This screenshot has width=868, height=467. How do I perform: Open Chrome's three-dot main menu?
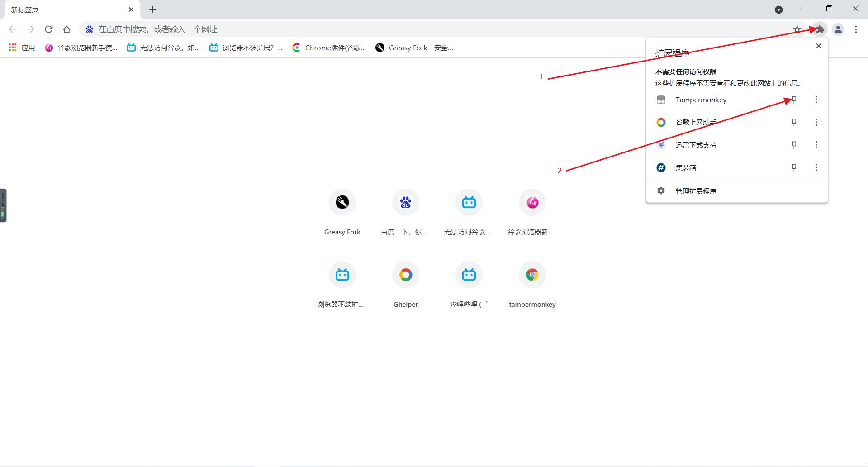coord(856,29)
